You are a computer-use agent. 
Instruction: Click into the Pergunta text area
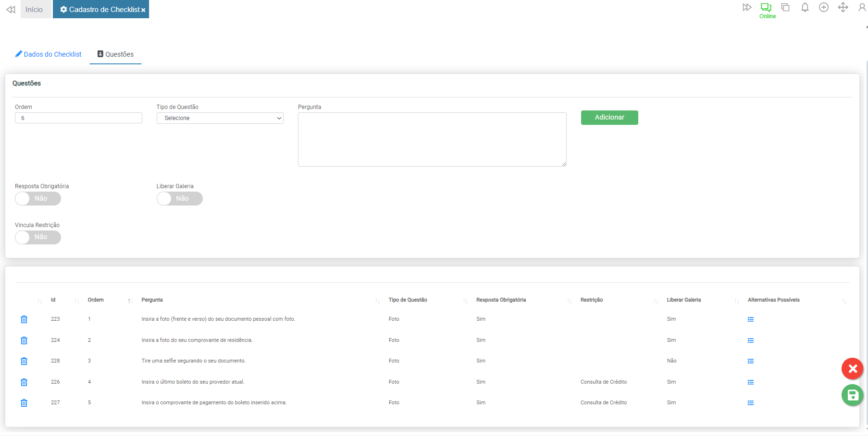click(432, 139)
